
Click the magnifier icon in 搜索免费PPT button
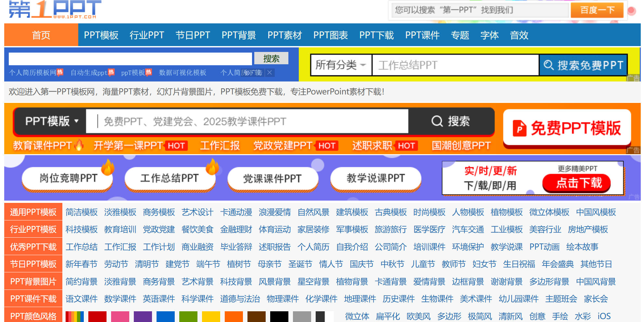click(x=548, y=65)
